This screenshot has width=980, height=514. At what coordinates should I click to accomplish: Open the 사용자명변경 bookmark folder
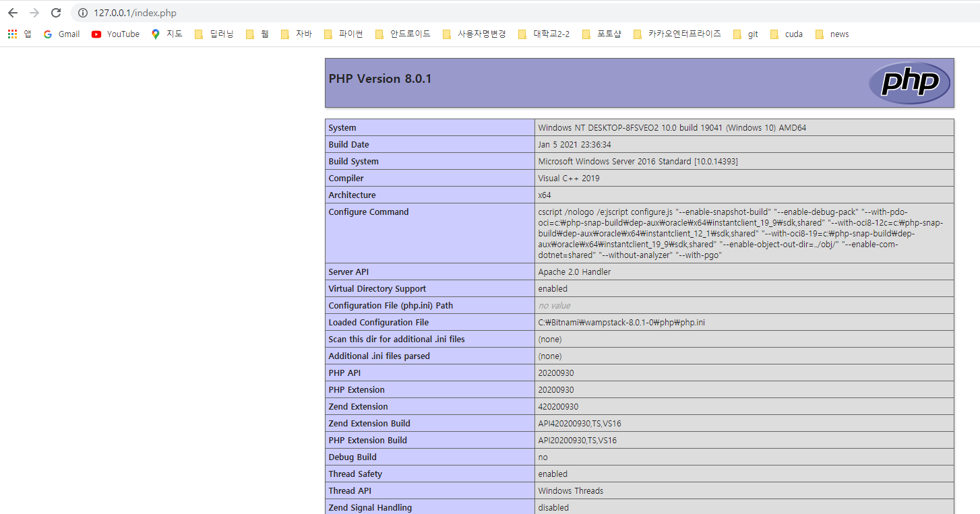[x=474, y=34]
